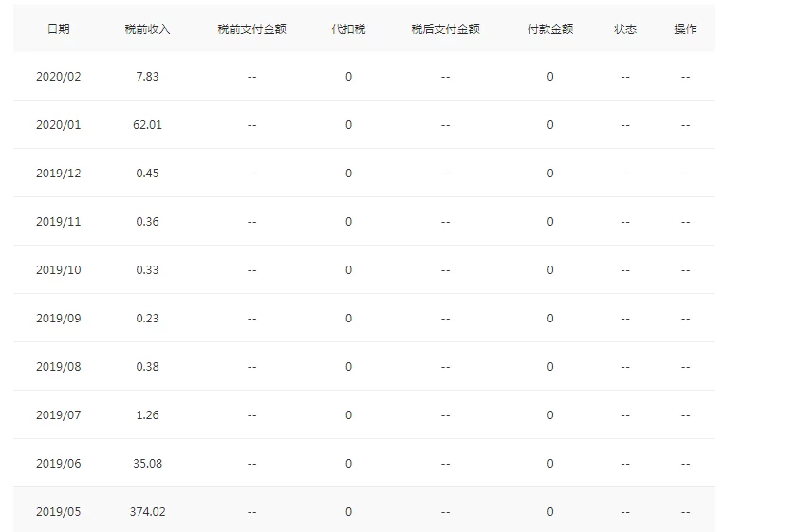Select the 2019/07 date cell
Screen dimensions: 798x532
click(59, 415)
